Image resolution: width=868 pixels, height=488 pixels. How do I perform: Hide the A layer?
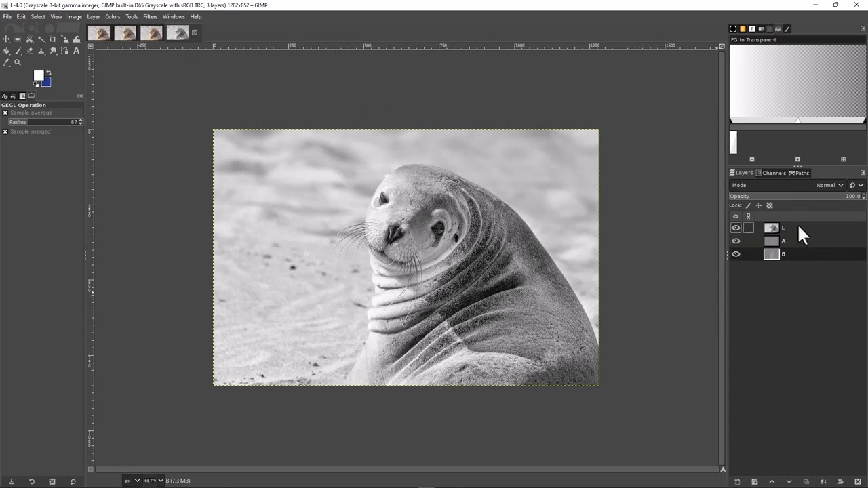[x=736, y=241]
